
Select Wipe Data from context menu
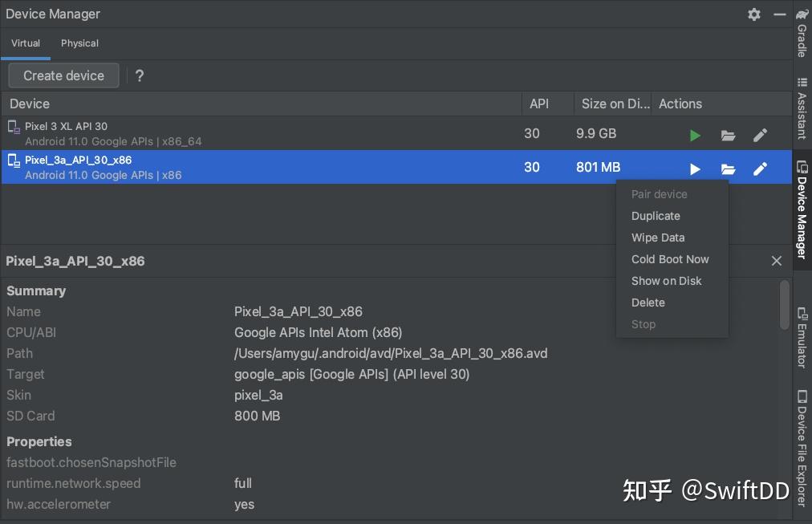(657, 237)
